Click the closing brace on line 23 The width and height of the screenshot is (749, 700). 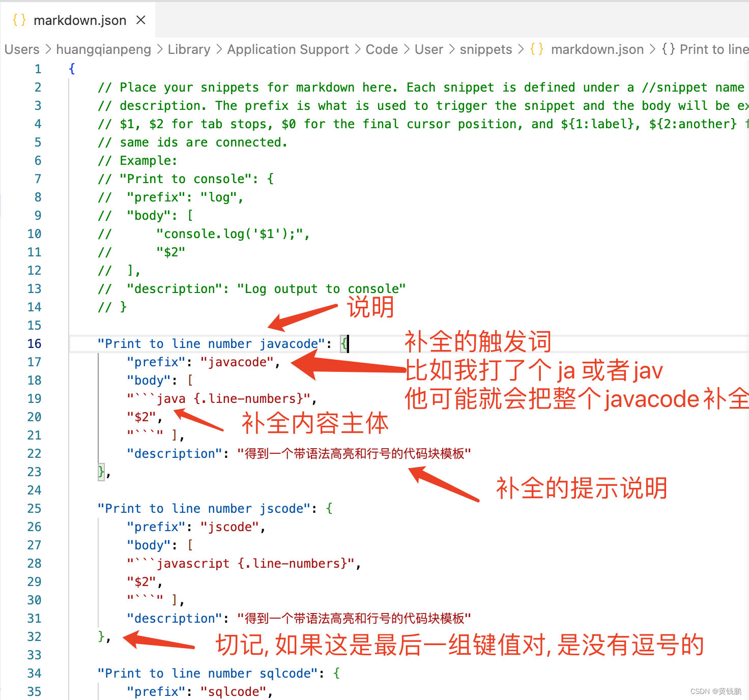[101, 472]
